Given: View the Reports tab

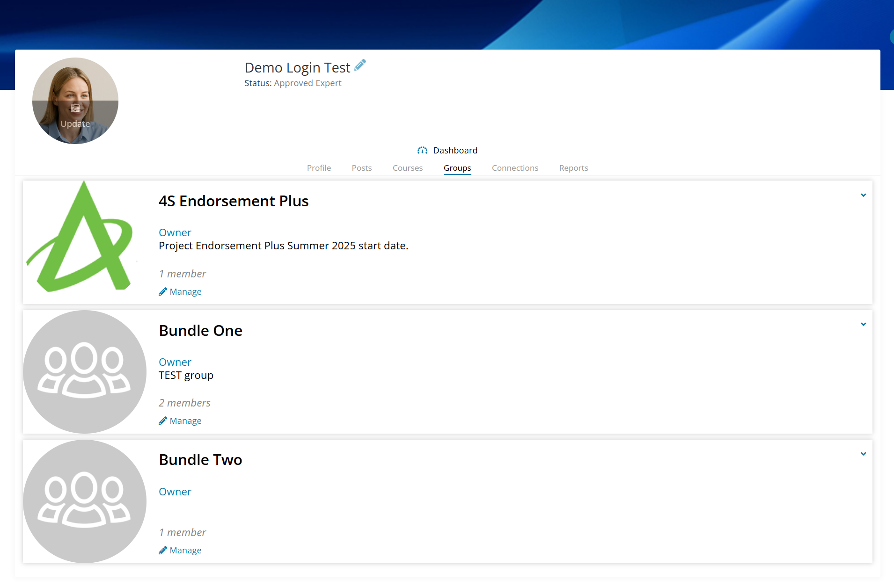Looking at the screenshot, I should (x=573, y=168).
